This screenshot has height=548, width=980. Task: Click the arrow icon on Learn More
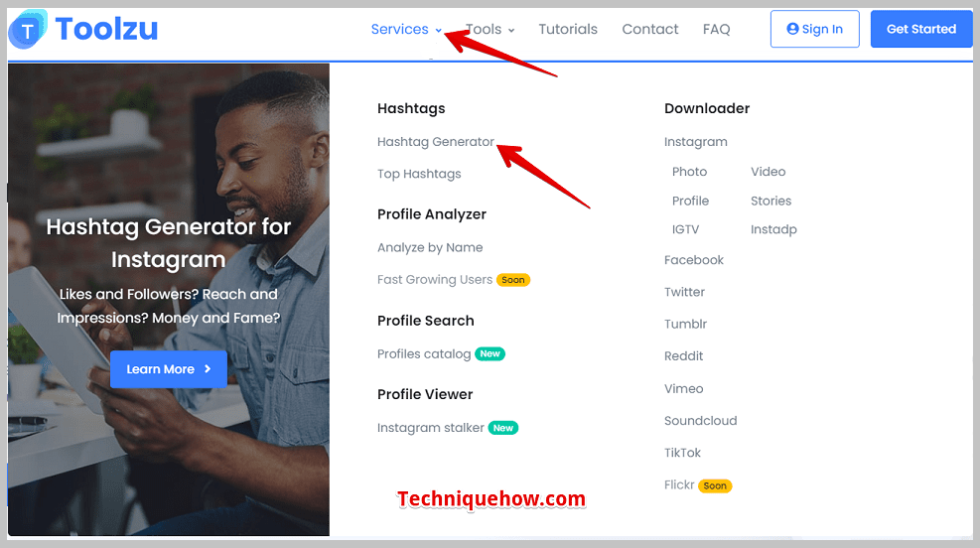[208, 369]
